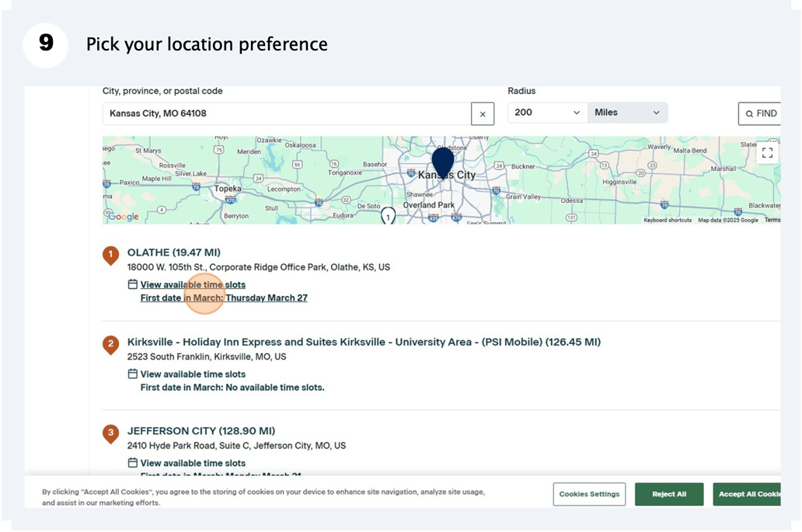Screen dimensions: 802x532
Task: Click the clear X button in location field
Action: click(x=483, y=114)
